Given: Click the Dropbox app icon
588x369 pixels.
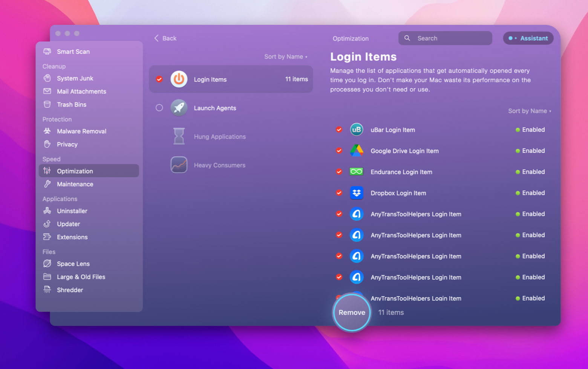Looking at the screenshot, I should [356, 193].
